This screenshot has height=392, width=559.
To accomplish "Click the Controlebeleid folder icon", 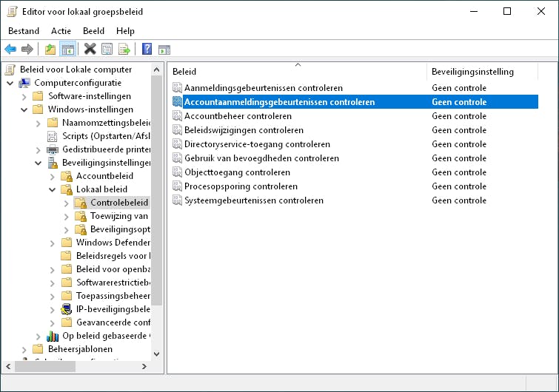I will 81,203.
